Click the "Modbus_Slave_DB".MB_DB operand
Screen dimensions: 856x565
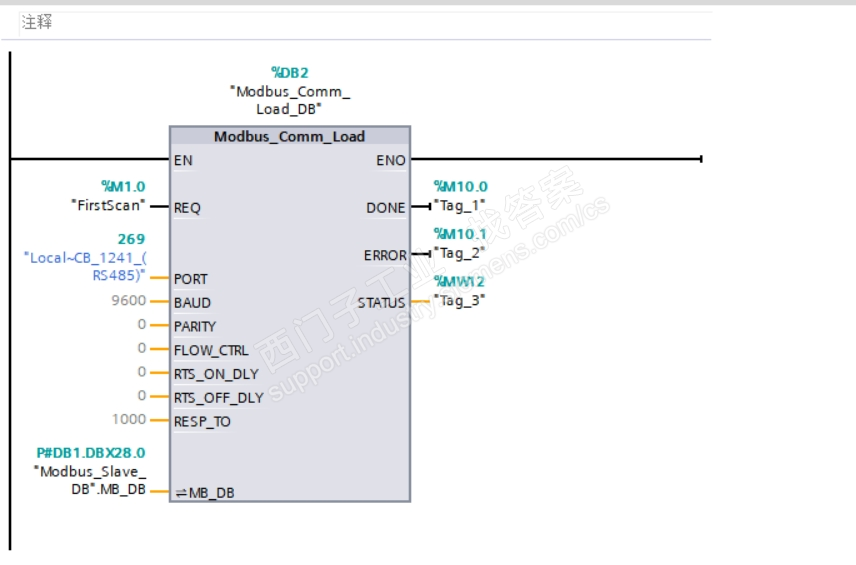pos(90,480)
